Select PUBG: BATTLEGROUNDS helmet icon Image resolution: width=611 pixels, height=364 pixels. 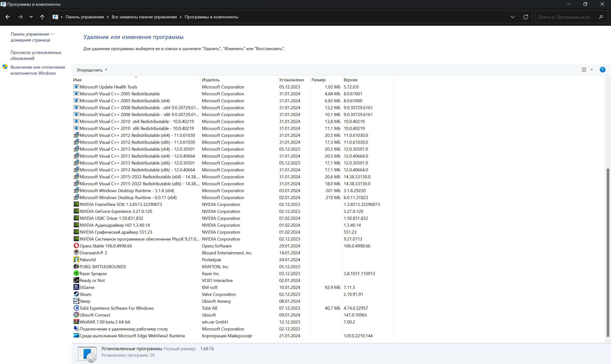coord(76,266)
